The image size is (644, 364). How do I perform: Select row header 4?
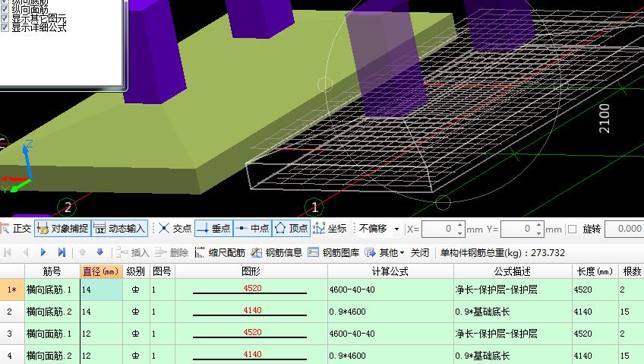click(x=12, y=355)
